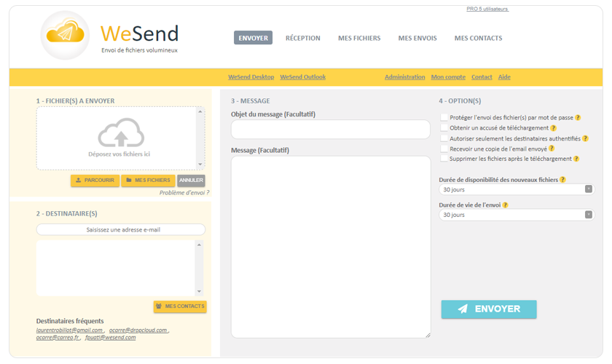Open help icon for email copy option
The width and height of the screenshot is (612, 364).
point(552,149)
